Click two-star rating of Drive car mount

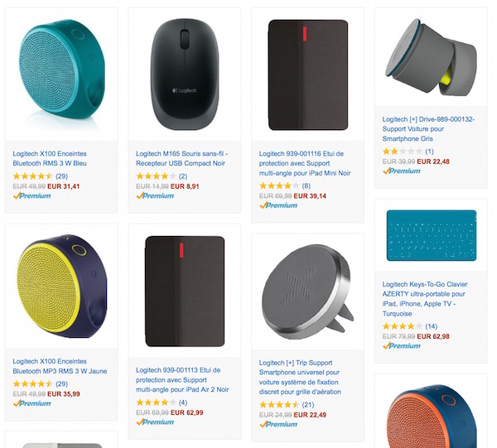tap(403, 152)
